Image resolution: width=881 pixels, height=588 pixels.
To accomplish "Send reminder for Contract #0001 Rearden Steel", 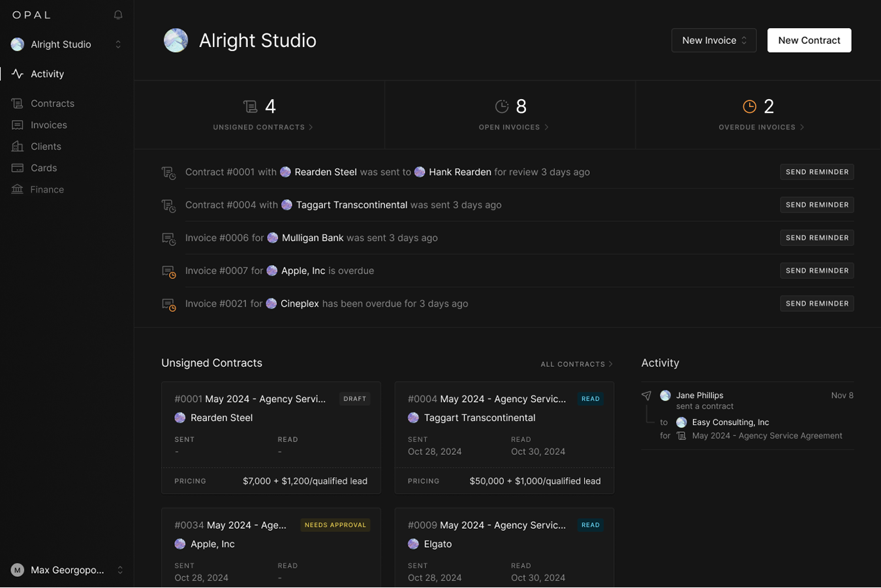I will point(817,172).
